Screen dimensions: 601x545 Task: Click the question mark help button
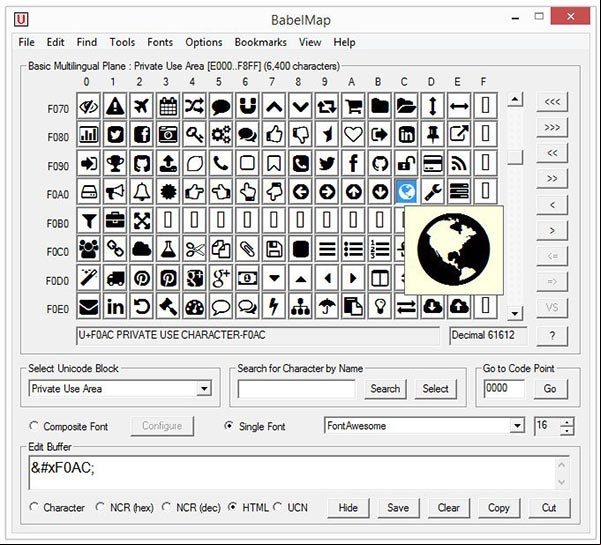(552, 336)
